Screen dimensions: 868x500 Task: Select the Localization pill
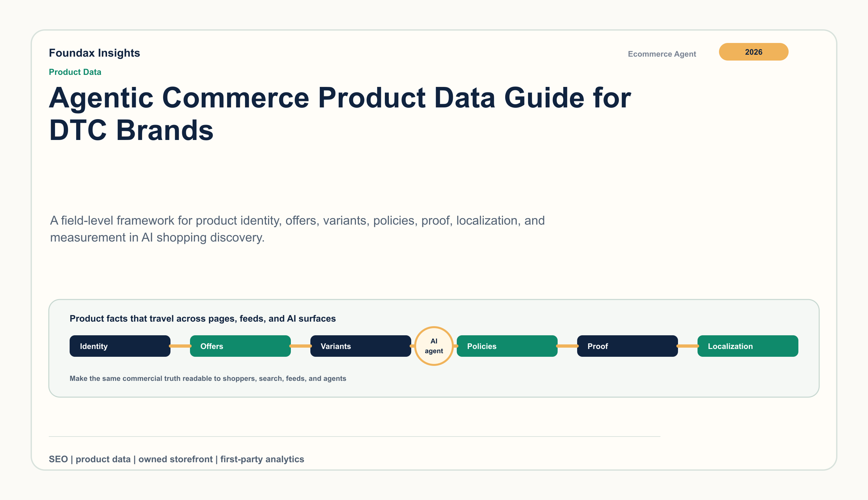click(x=748, y=346)
